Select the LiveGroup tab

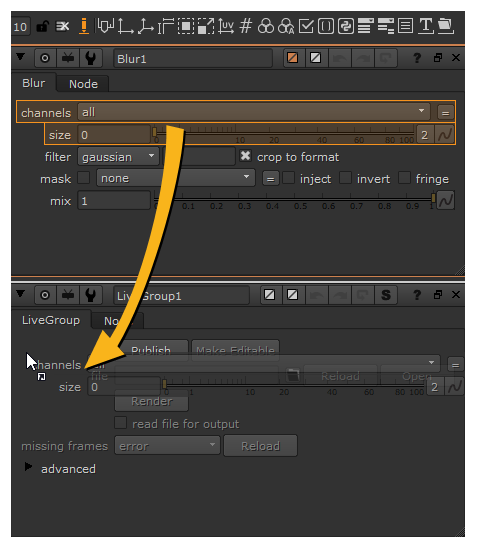51,320
